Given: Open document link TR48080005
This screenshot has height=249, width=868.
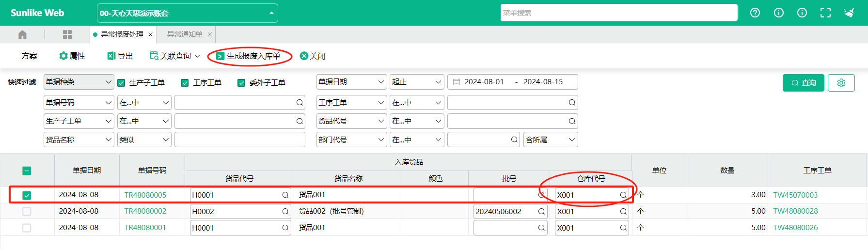Looking at the screenshot, I should [145, 195].
